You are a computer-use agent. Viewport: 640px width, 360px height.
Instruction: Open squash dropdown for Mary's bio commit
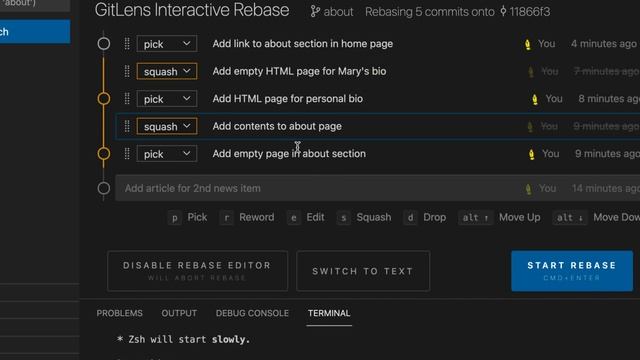click(167, 71)
